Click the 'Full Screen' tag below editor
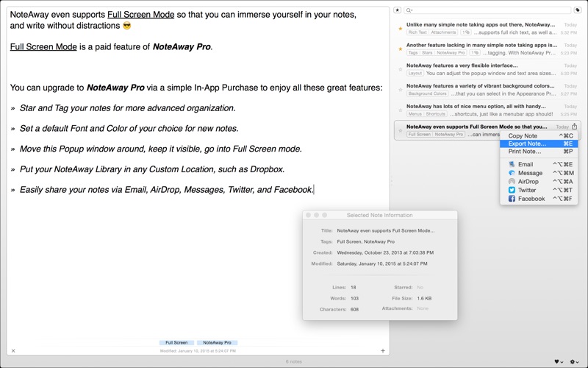The image size is (588, 368). [176, 342]
